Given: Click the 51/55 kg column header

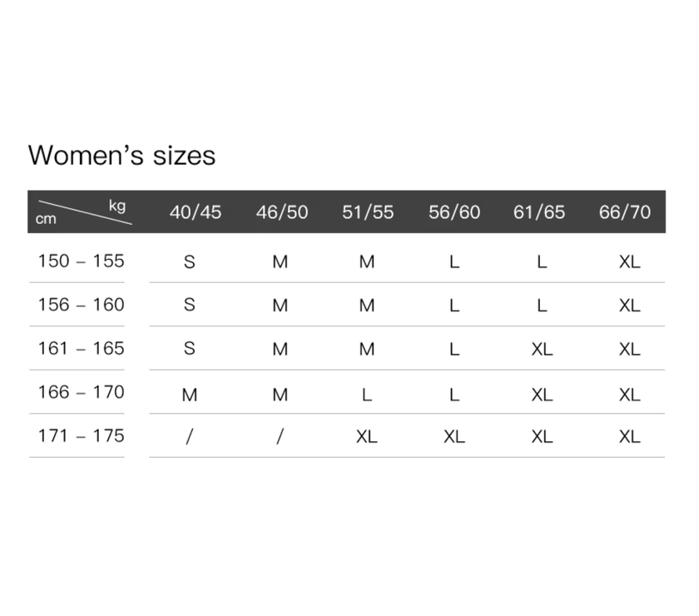Looking at the screenshot, I should coord(368,212).
